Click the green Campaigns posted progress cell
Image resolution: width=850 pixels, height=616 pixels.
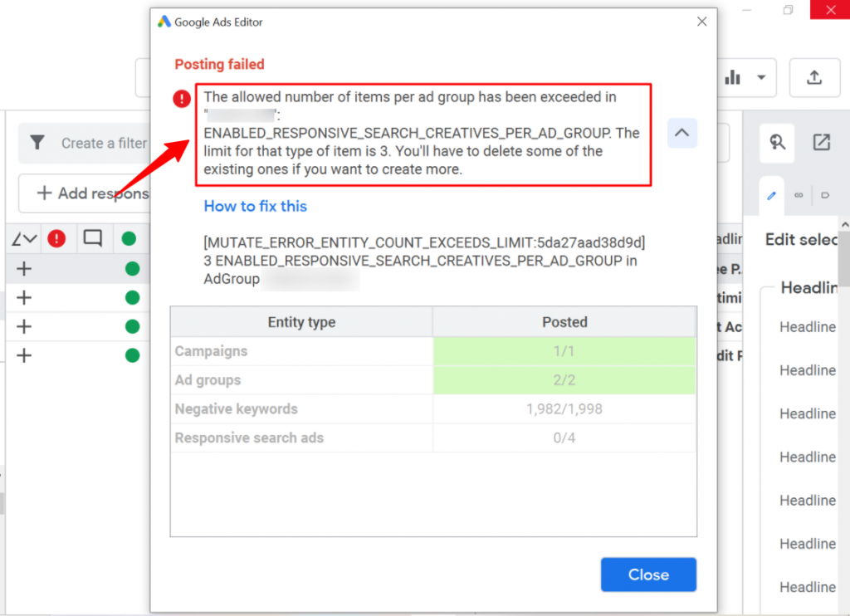tap(564, 351)
